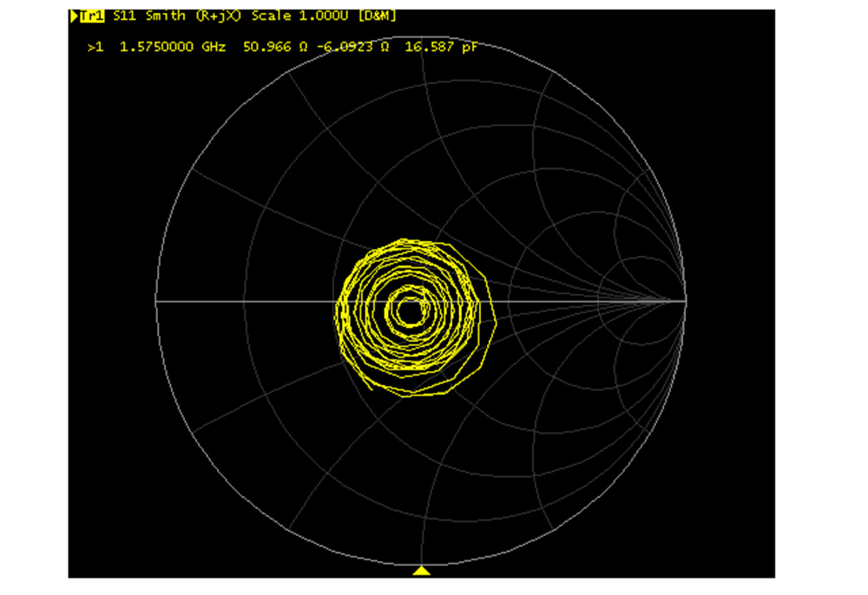Click the lowest tail of the yellow trace
Screen dimensions: 868x595
[x=373, y=389]
